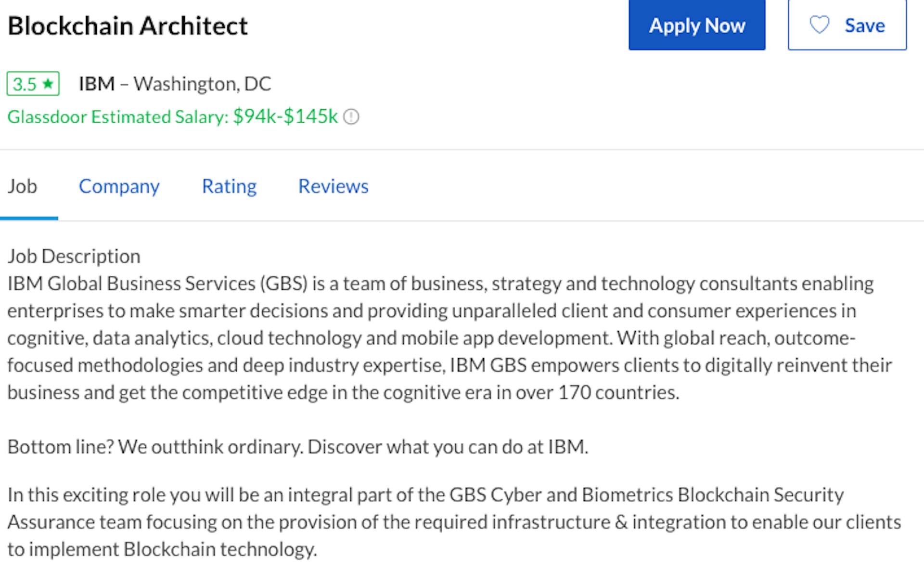Image resolution: width=924 pixels, height=569 pixels.
Task: Save this job with the Save button
Action: (x=847, y=26)
